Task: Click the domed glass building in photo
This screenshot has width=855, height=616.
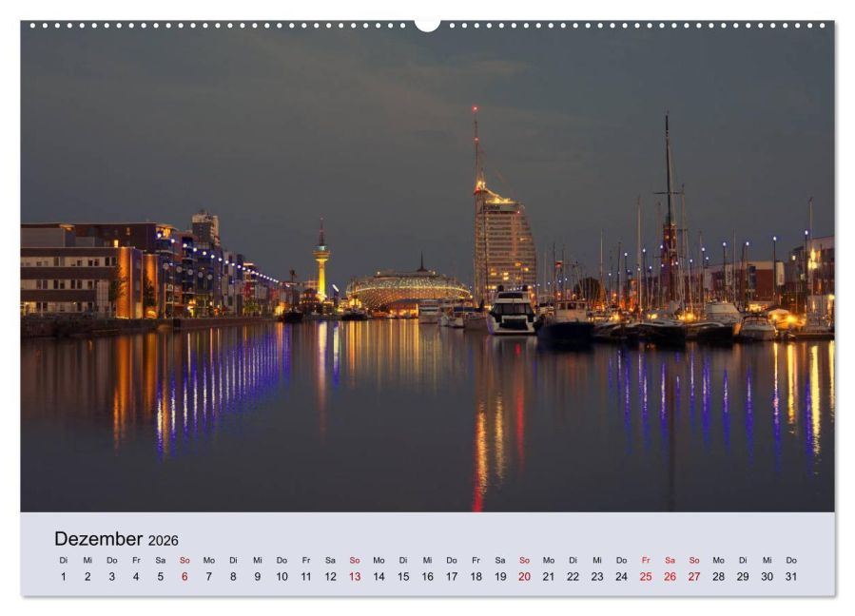Action: [407, 289]
